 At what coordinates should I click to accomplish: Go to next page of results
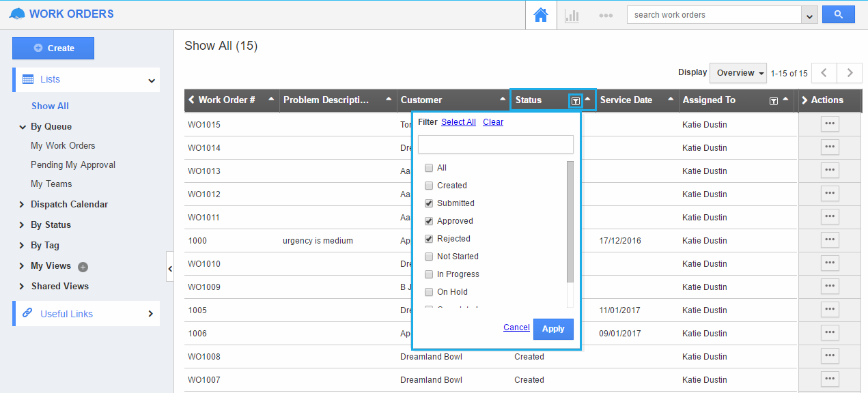point(850,73)
